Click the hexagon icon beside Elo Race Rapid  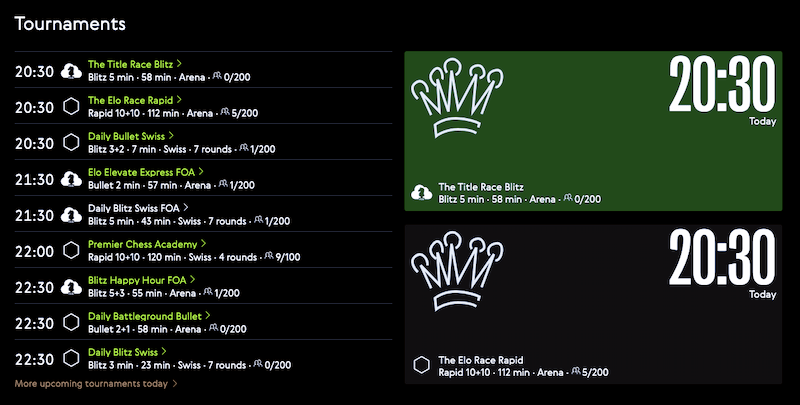tap(71, 107)
